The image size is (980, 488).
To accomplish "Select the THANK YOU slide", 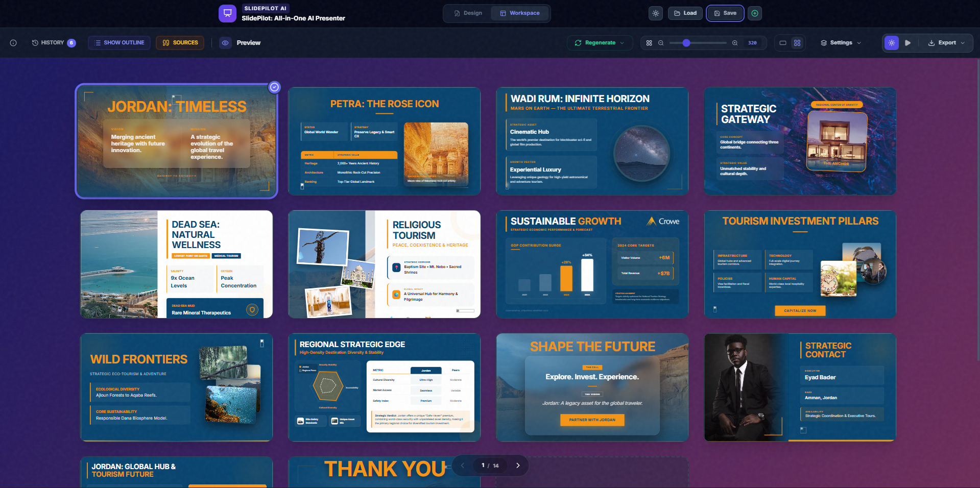I will [385, 472].
